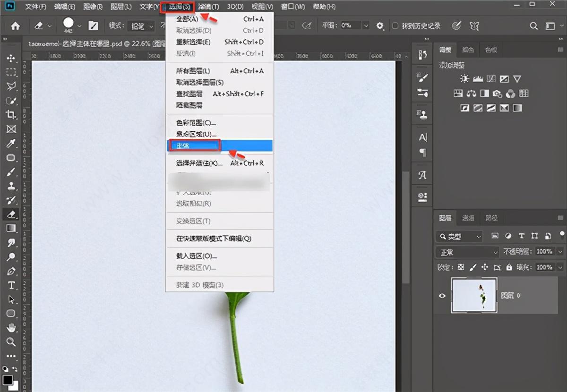Select the Move tool
Viewport: 567px width, 392px height.
coord(11,58)
